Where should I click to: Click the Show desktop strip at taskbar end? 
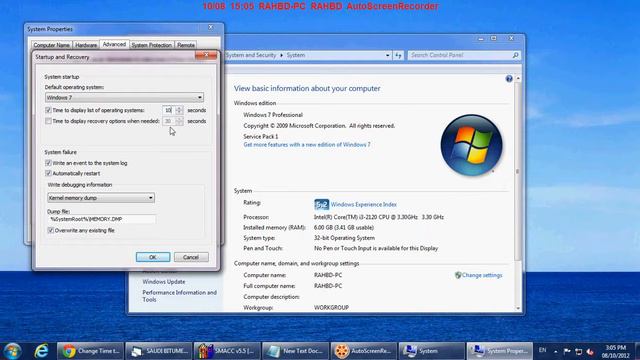click(x=637, y=351)
